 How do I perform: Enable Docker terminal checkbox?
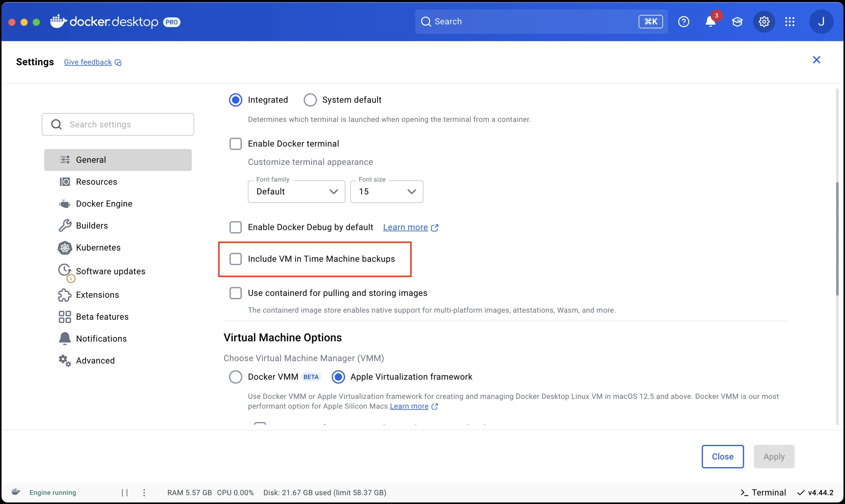click(x=235, y=144)
